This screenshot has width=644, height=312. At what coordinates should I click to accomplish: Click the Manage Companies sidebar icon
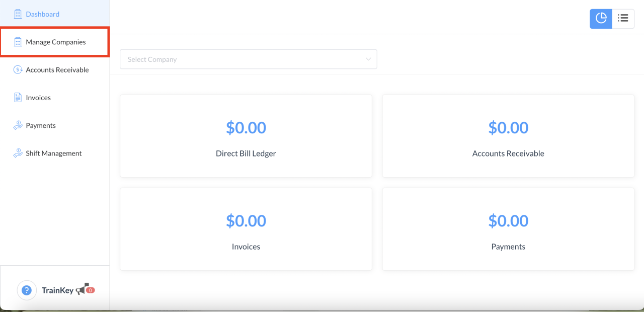point(18,42)
